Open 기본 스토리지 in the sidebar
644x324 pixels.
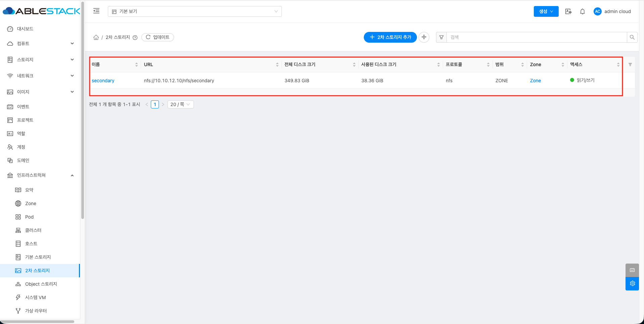(x=40, y=257)
